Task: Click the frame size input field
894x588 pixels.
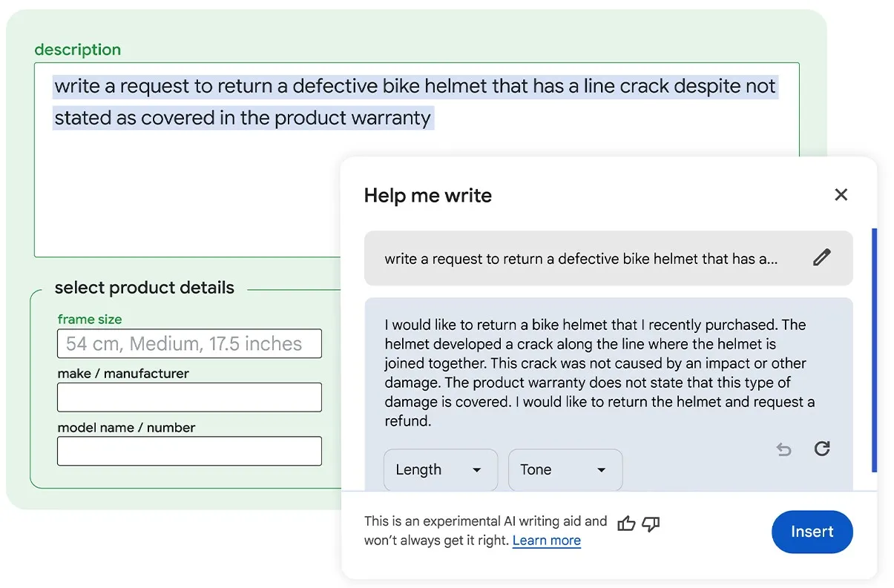Action: pyautogui.click(x=189, y=343)
